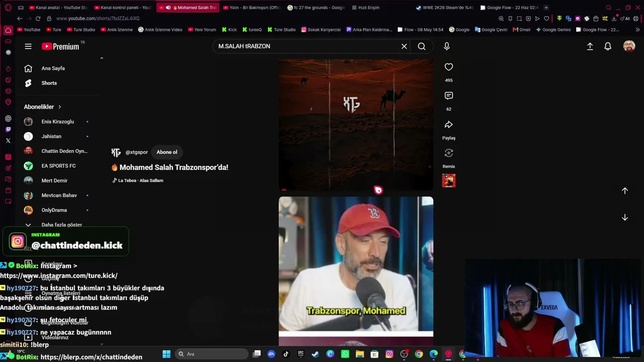This screenshot has width=644, height=362.
Task: Open a new browser tab
Action: (546, 8)
